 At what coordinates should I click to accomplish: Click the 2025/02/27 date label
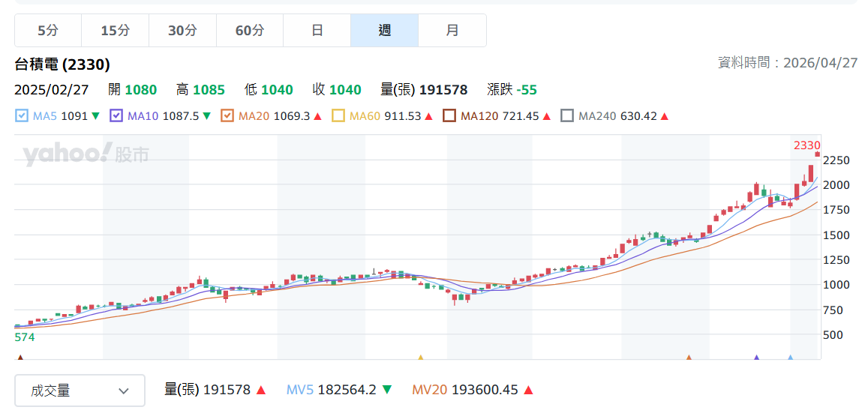tap(52, 89)
